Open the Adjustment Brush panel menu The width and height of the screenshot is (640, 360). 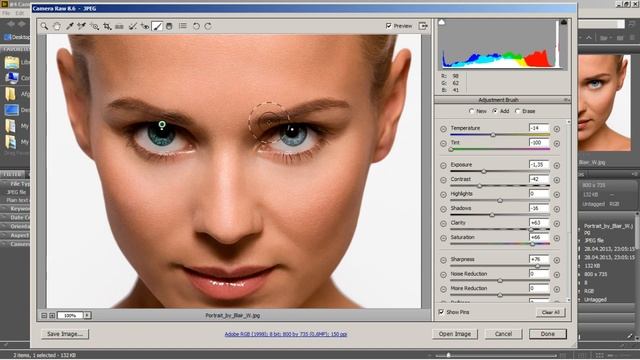click(567, 100)
